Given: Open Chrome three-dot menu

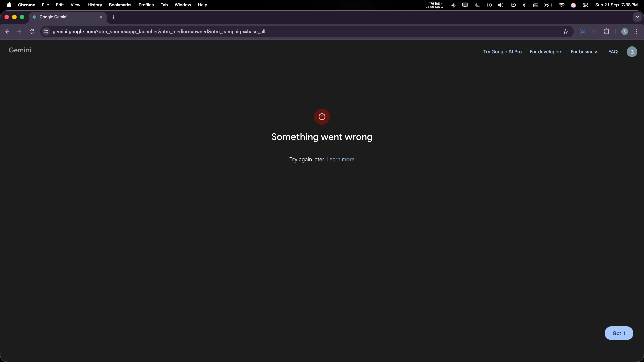Looking at the screenshot, I should (x=637, y=32).
